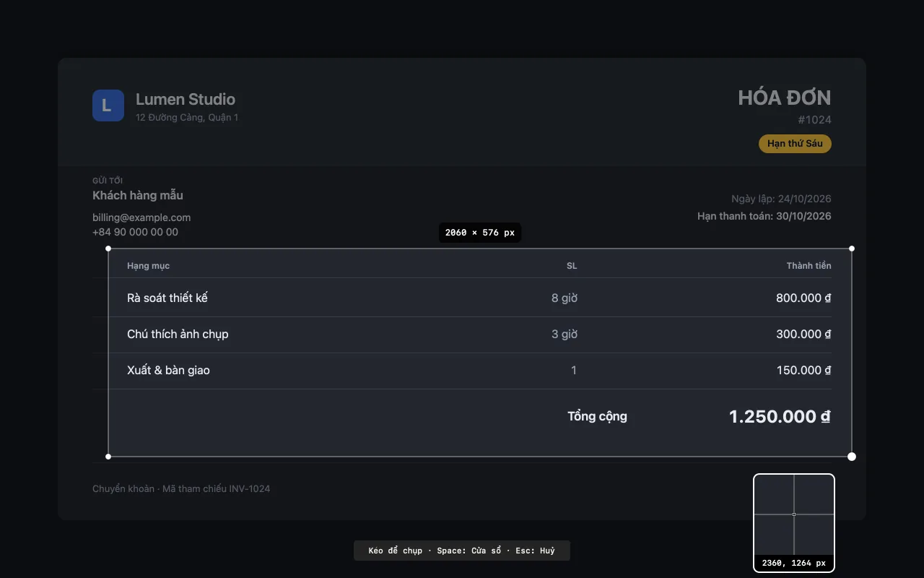Click the "SL" column header
924x578 pixels.
click(572, 266)
